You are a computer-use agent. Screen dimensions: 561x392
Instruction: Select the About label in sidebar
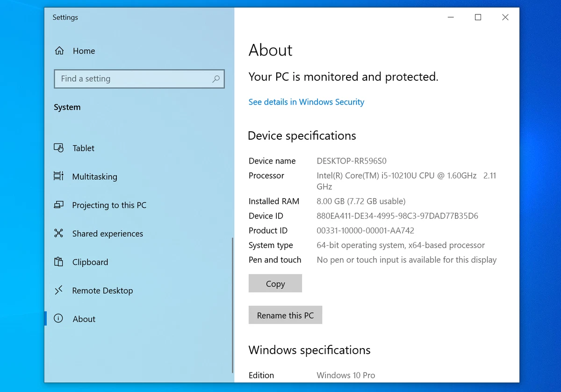[84, 319]
